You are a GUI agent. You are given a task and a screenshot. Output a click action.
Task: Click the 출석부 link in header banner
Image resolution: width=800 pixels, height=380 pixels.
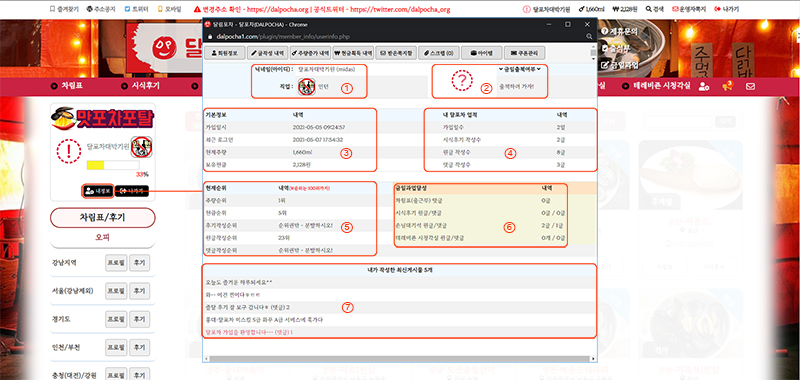coord(616,48)
